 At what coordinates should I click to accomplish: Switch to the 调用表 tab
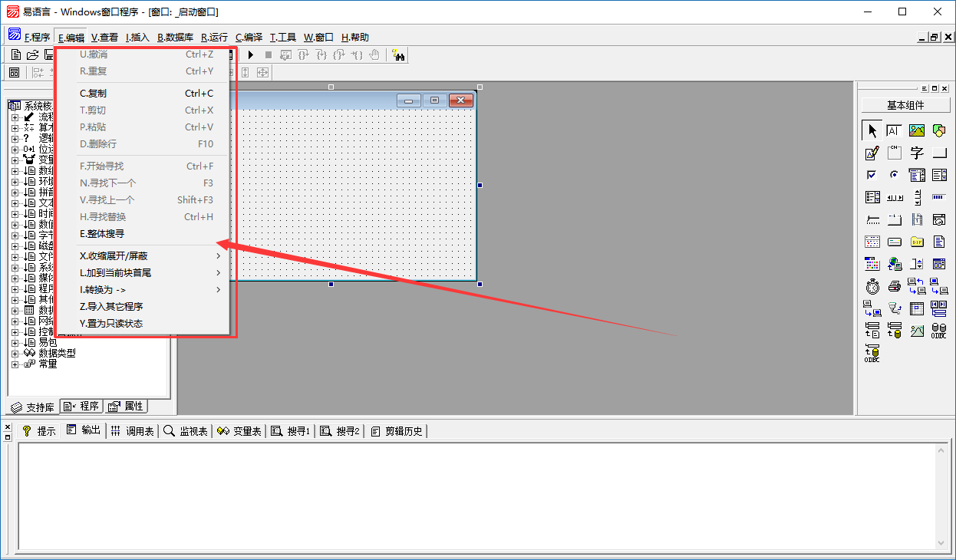[x=132, y=431]
